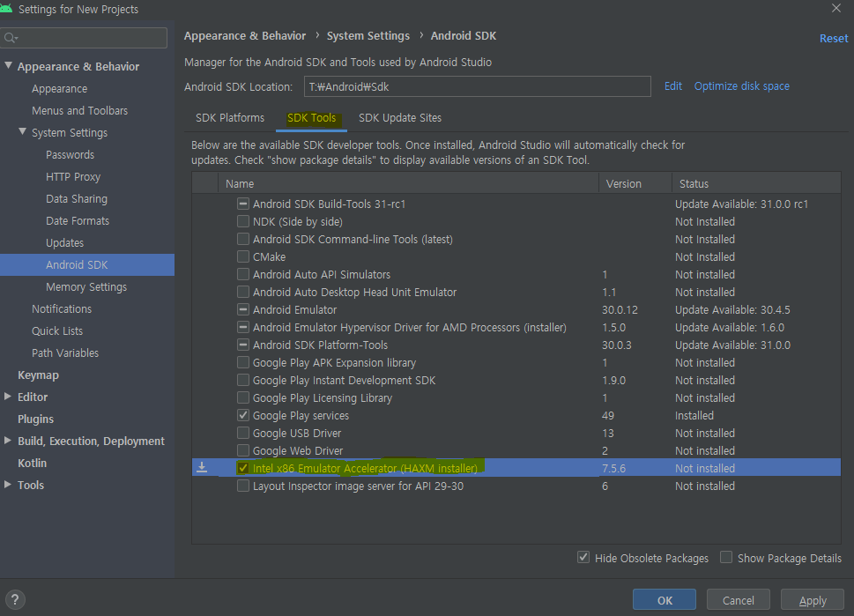The width and height of the screenshot is (854, 616).
Task: Toggle Hypervisor Driver for AMD Processors checkbox
Action: (x=243, y=327)
